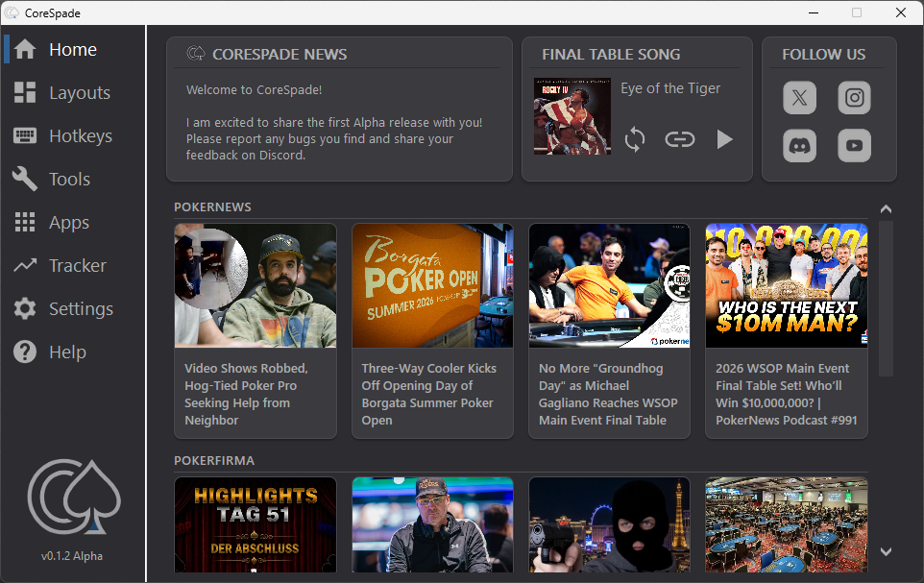Click the song refresh/shuffle icon
This screenshot has height=583, width=924.
pyautogui.click(x=635, y=139)
